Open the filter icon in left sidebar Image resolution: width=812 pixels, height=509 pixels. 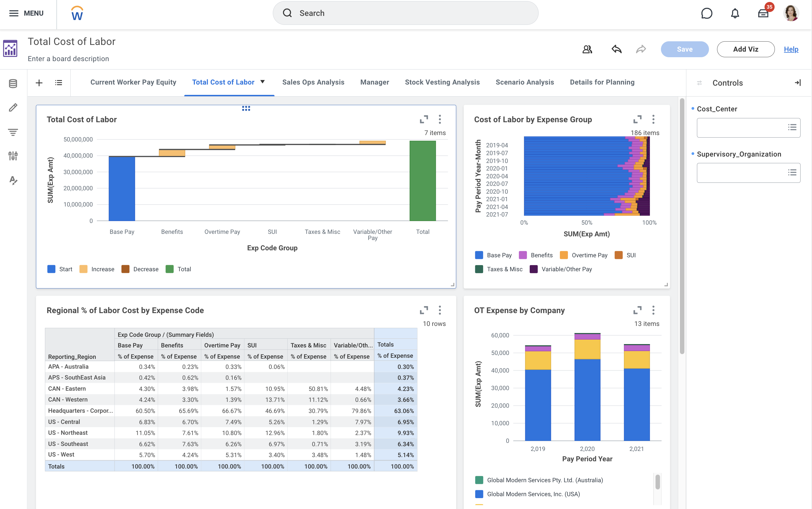click(13, 132)
